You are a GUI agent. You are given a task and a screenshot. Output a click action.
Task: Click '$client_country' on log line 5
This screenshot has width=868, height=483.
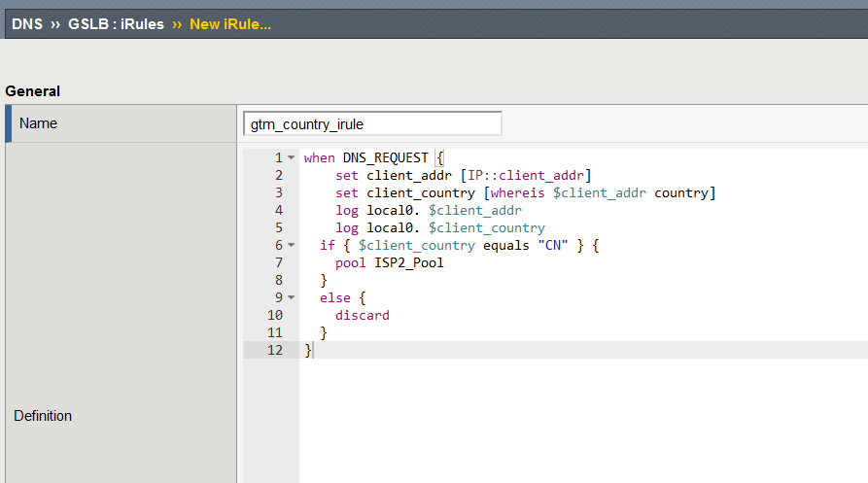pos(487,228)
